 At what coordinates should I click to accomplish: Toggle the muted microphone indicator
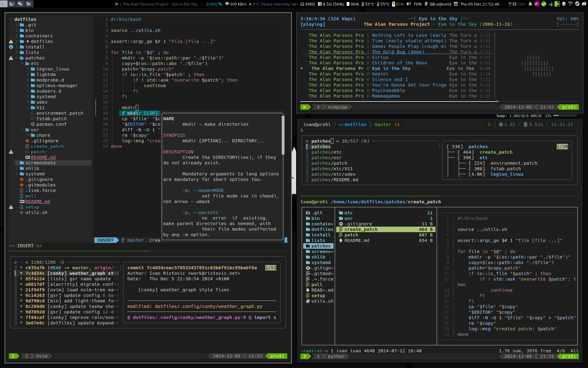(426, 4)
